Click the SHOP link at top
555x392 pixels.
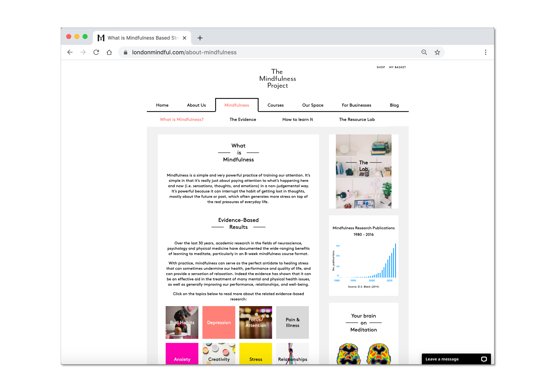[381, 67]
